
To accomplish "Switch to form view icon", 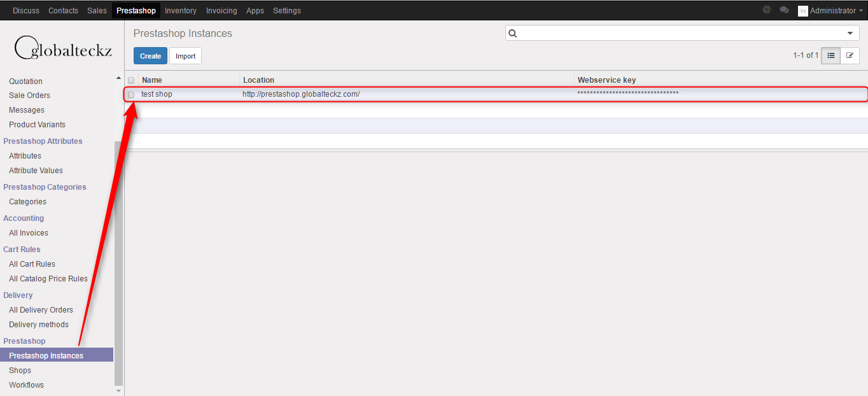I will [x=850, y=56].
